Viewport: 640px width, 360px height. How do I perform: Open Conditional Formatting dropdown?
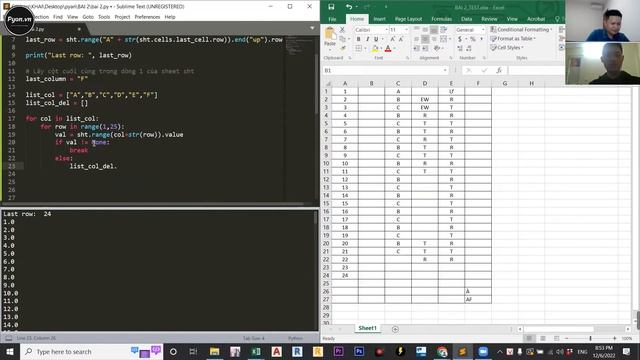(x=521, y=30)
